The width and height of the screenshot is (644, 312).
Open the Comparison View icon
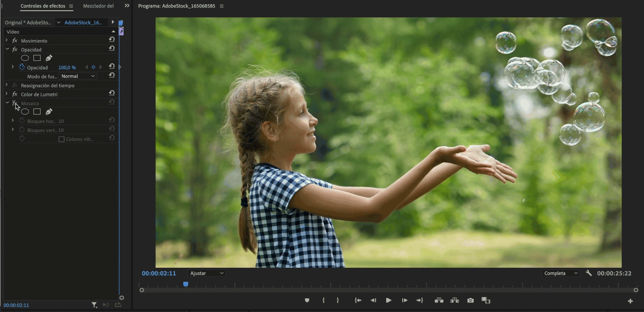tap(486, 300)
